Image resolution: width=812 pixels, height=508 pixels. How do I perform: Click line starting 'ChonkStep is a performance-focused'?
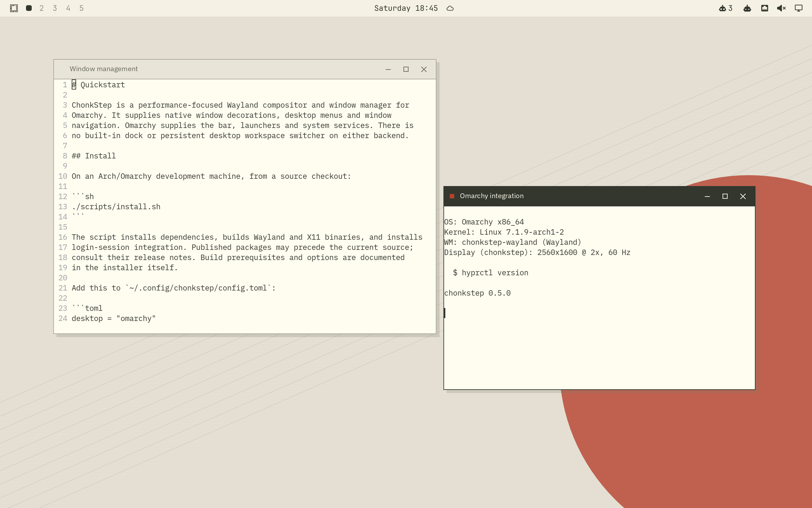240,105
